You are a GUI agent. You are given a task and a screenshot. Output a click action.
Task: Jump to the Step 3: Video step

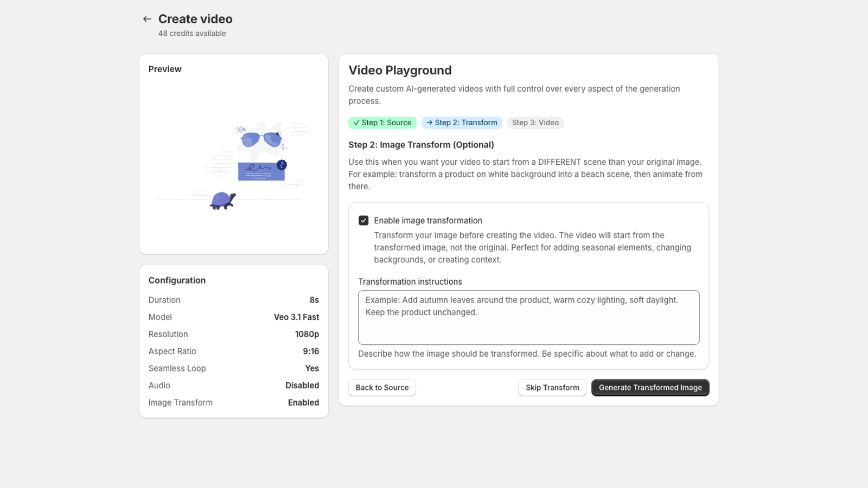pos(535,123)
